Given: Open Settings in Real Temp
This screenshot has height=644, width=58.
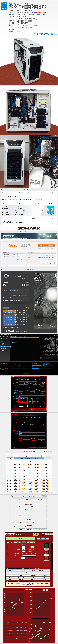Looking at the screenshot, I should click(43, 529).
